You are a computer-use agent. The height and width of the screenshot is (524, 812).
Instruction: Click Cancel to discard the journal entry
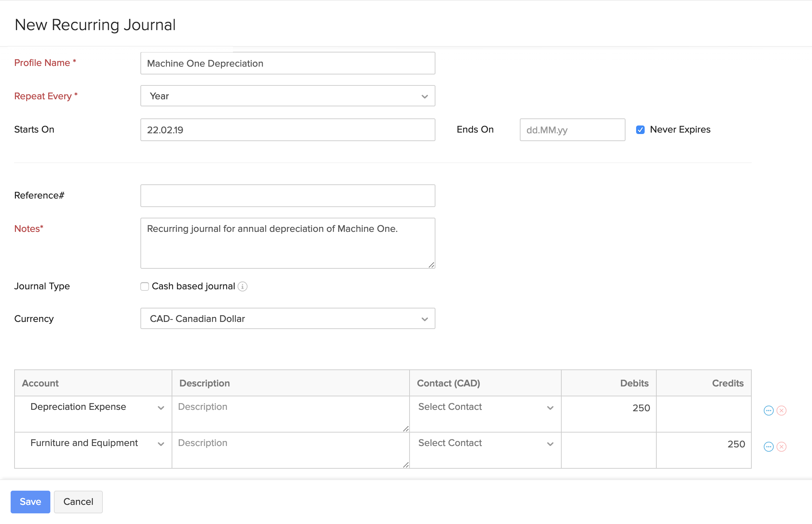pos(78,502)
